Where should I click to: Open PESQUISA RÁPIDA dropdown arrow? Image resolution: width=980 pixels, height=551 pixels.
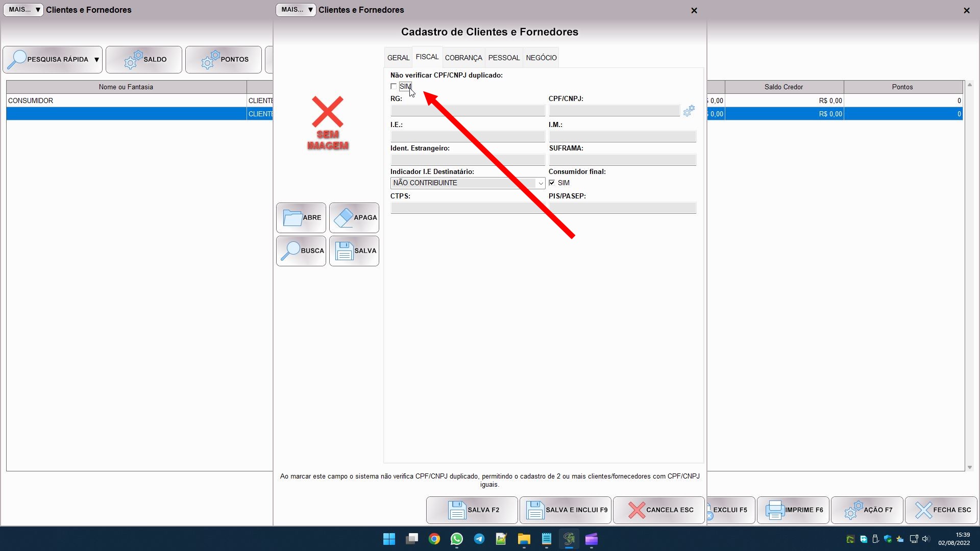tap(96, 60)
